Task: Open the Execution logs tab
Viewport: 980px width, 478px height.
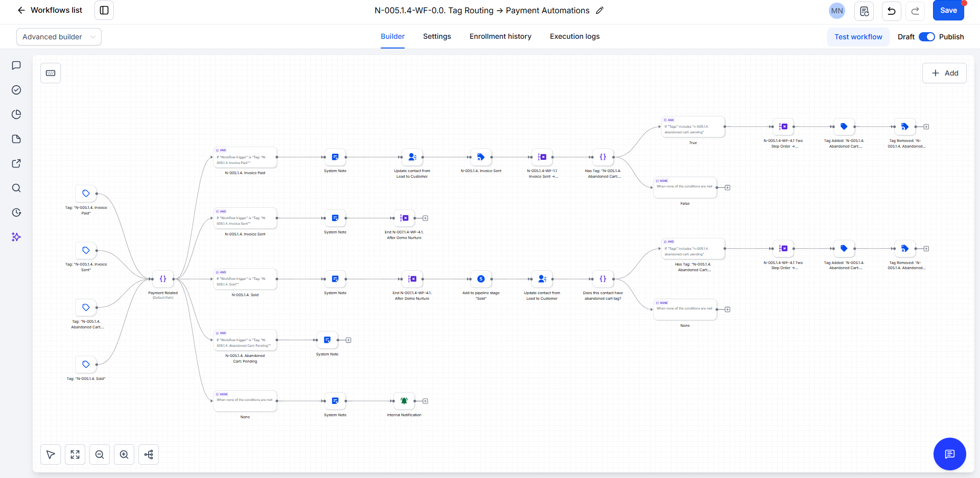Action: pos(575,36)
